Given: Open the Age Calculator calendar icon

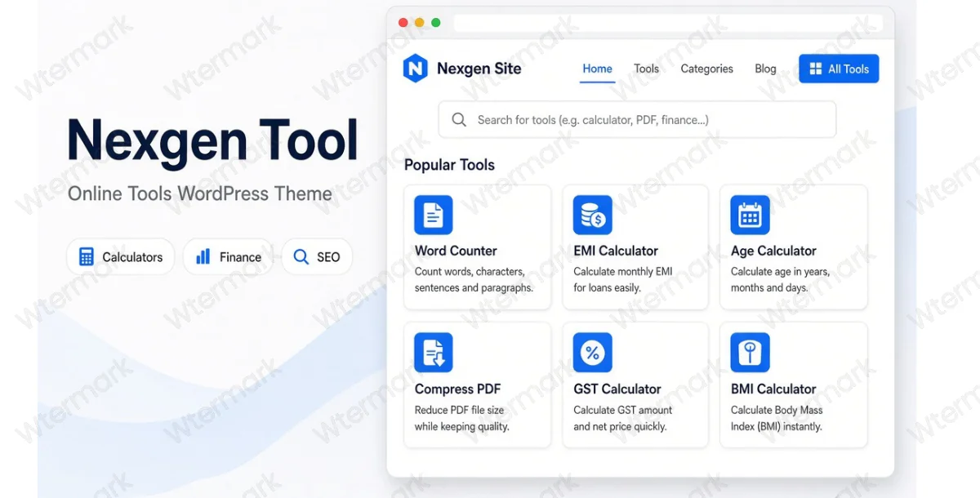Looking at the screenshot, I should click(x=750, y=215).
